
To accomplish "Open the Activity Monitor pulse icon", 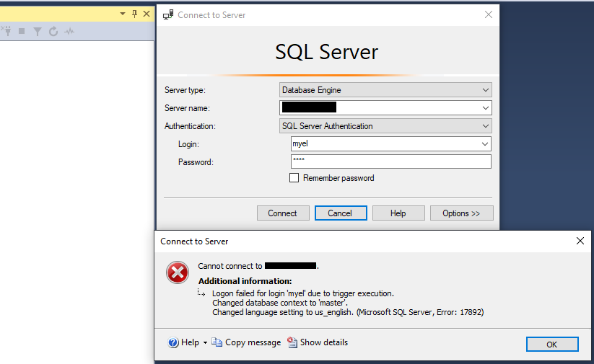I will (69, 32).
